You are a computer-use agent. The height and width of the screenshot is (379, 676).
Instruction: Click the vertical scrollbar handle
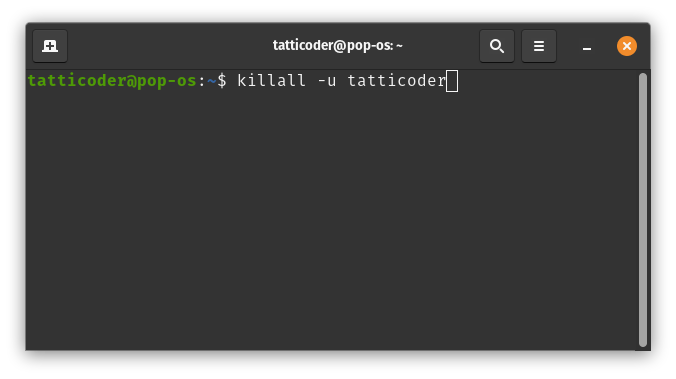pos(643,210)
